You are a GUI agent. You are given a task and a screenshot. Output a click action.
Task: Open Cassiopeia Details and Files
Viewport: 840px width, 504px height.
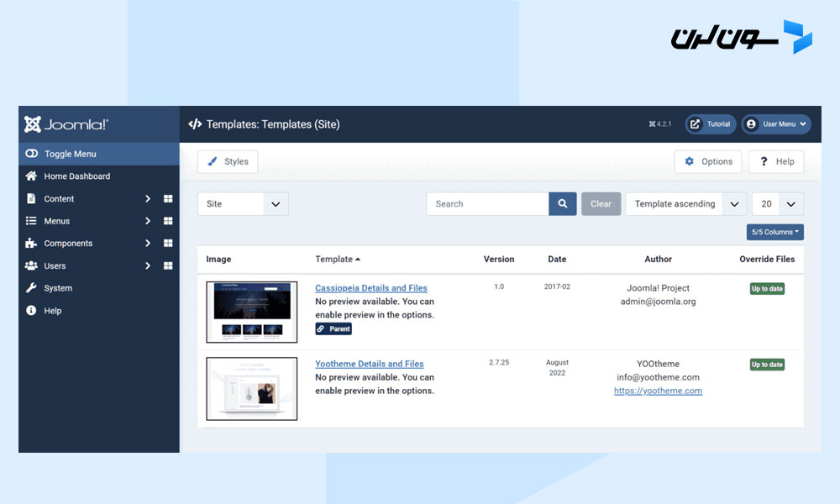point(371,288)
